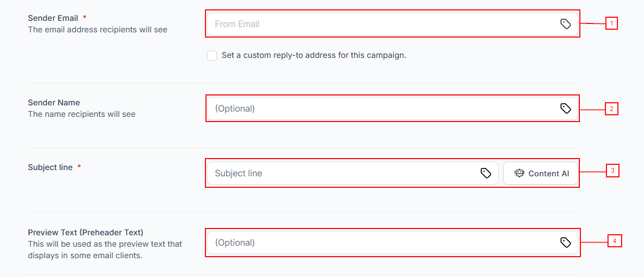Select the annotation marker numbered 4
The width and height of the screenshot is (644, 277).
click(615, 241)
